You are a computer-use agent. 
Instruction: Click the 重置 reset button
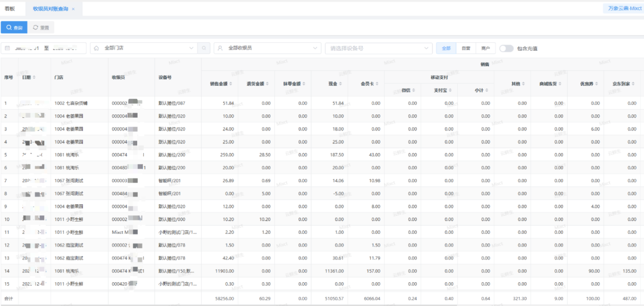(x=41, y=27)
